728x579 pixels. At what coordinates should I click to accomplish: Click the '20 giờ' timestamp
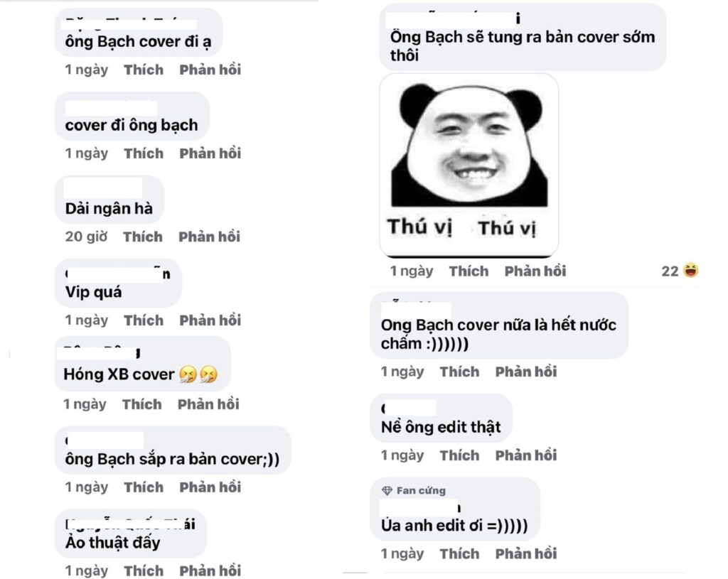[86, 237]
